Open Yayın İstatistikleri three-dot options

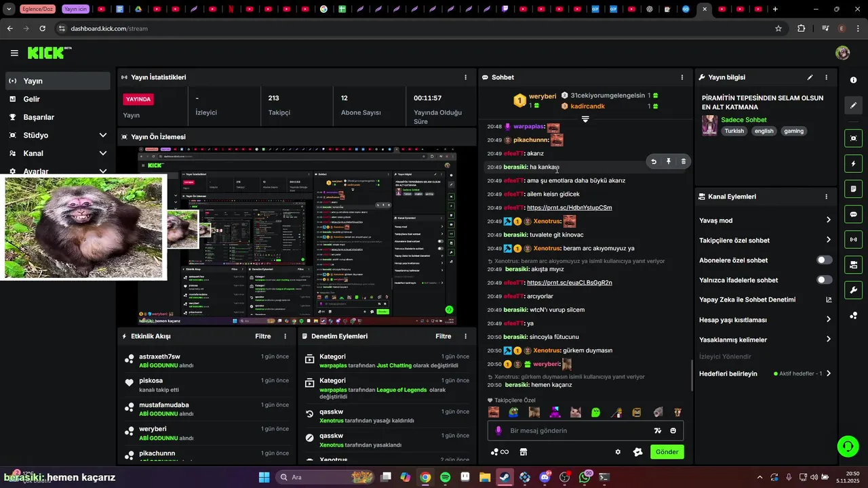tap(465, 77)
